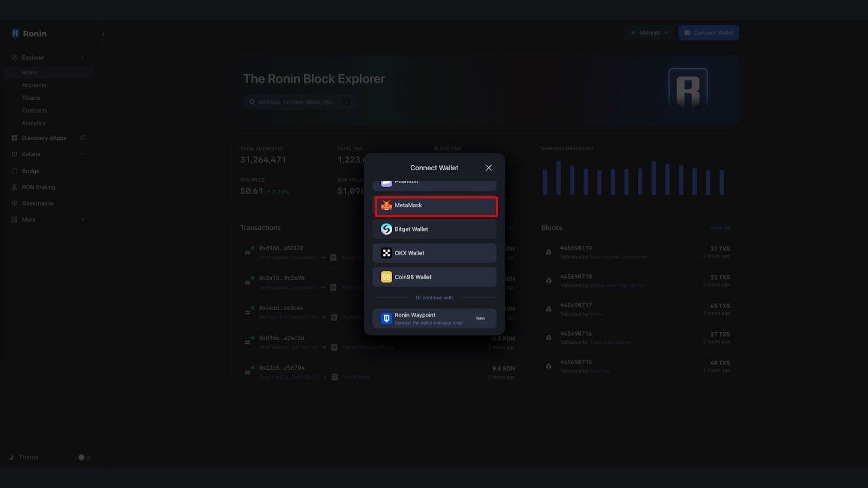Choose Bitget Wallet in the list
This screenshot has height=488, width=868.
click(x=434, y=229)
